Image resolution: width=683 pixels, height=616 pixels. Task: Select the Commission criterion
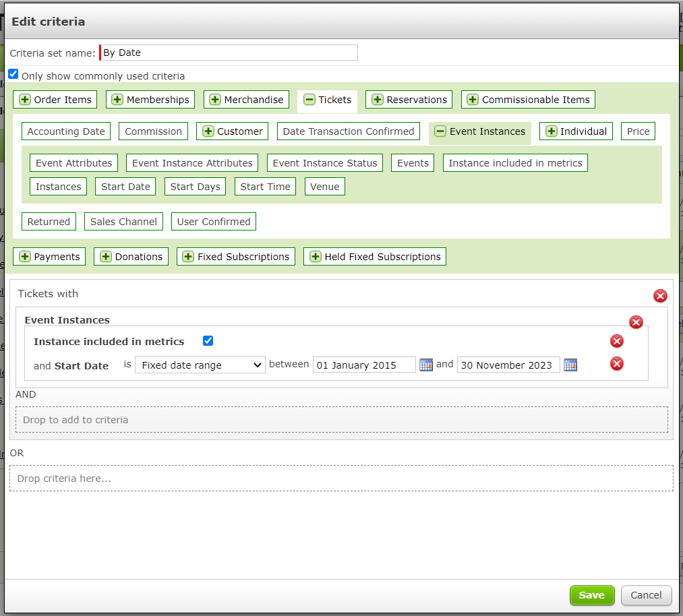click(153, 131)
